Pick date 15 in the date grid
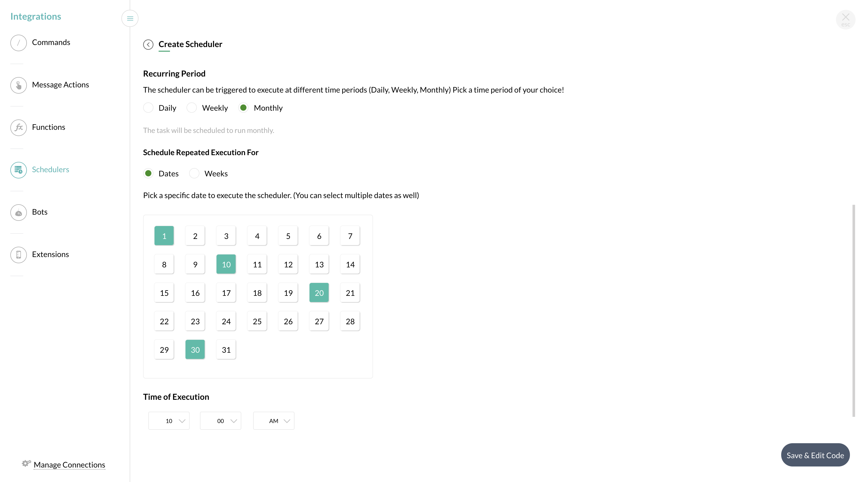 [x=164, y=293]
